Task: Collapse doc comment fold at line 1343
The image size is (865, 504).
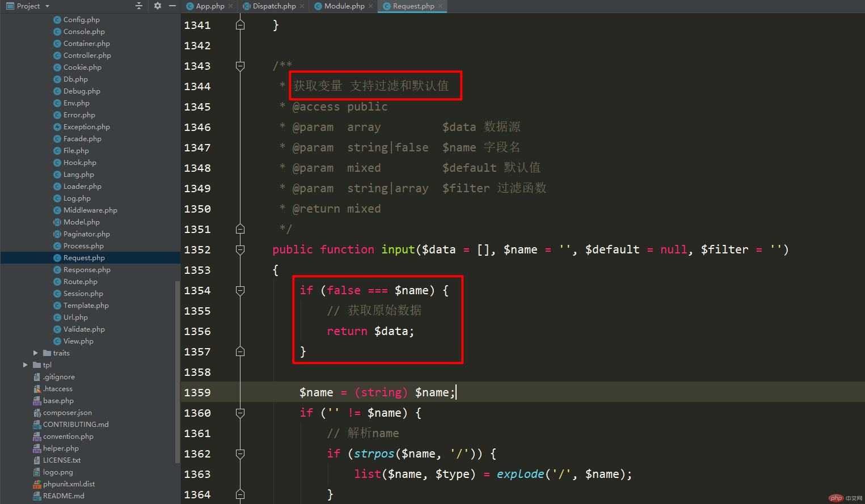Action: click(240, 66)
